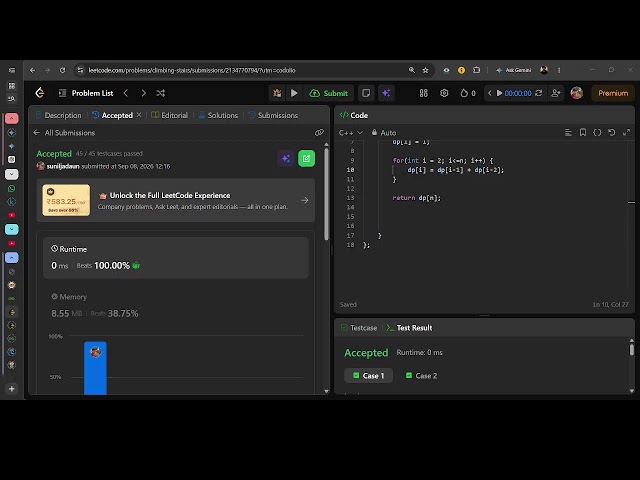
Task: Go back to All Submissions
Action: (x=64, y=133)
